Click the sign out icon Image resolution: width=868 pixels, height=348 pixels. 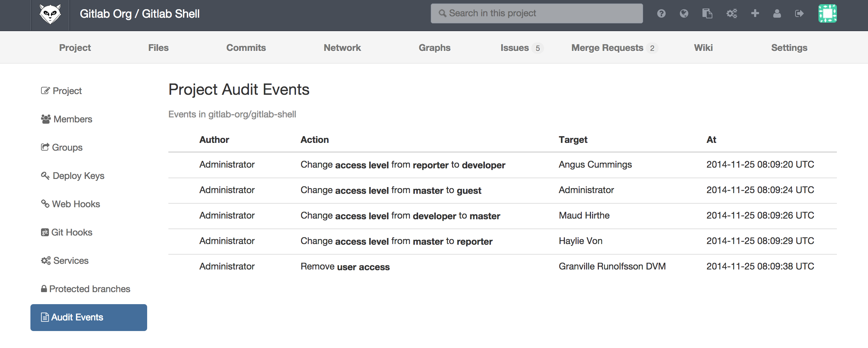click(x=799, y=13)
